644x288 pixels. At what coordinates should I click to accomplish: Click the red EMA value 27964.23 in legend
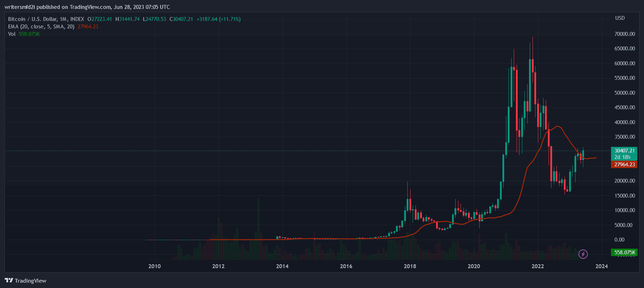coord(88,27)
